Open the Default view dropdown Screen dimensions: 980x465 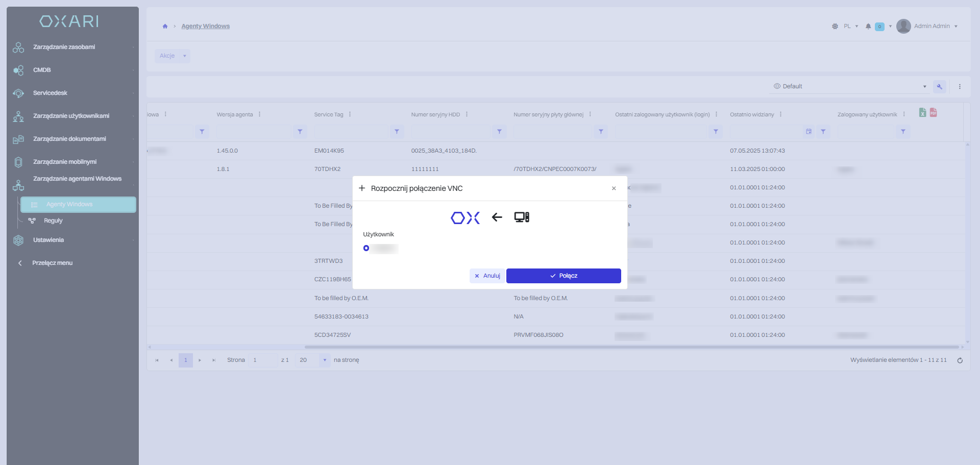(849, 86)
